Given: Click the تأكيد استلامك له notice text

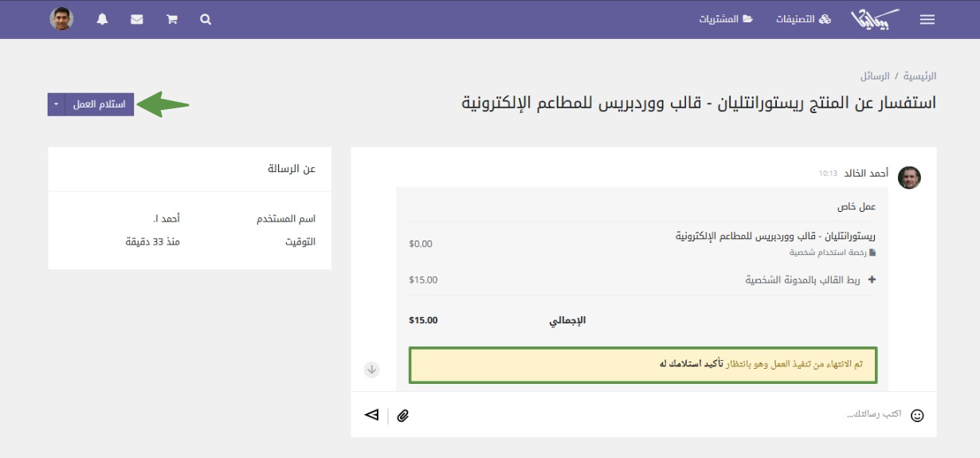Looking at the screenshot, I should pyautogui.click(x=691, y=364).
